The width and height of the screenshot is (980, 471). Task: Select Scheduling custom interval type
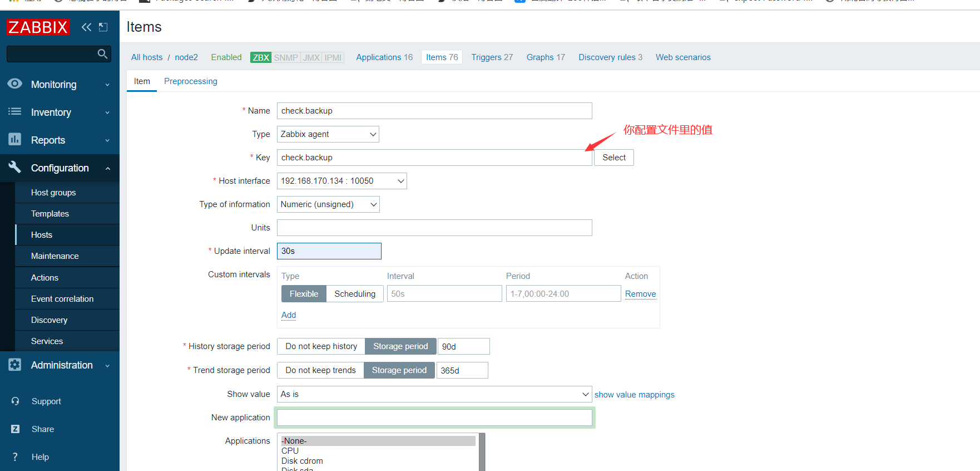pyautogui.click(x=355, y=294)
